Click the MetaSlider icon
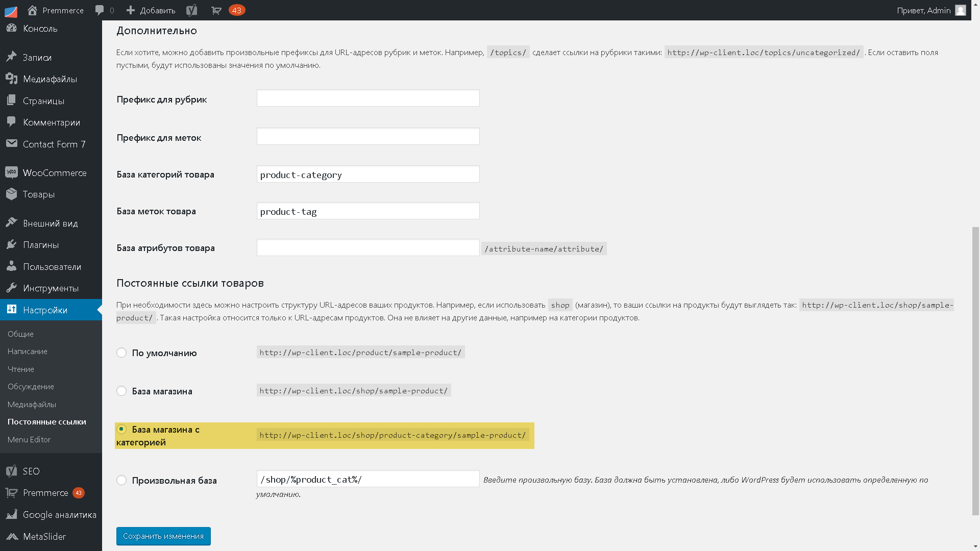 coord(11,536)
